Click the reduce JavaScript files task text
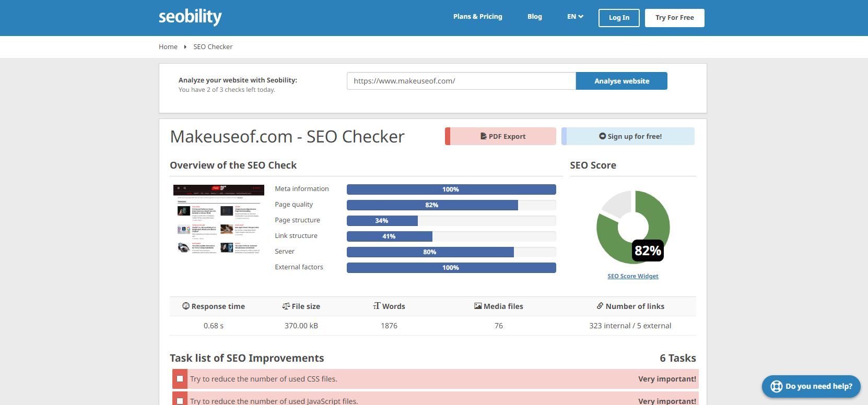The image size is (868, 405). [x=274, y=401]
